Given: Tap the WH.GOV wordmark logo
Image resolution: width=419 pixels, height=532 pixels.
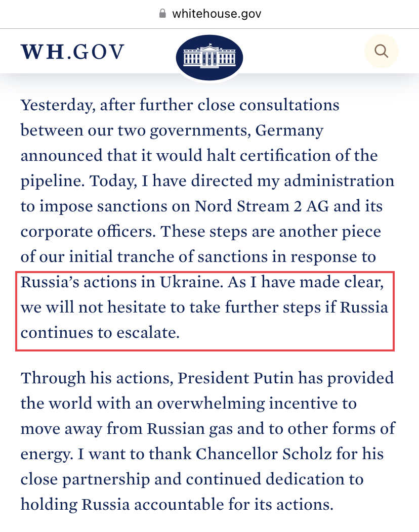Looking at the screenshot, I should [73, 52].
